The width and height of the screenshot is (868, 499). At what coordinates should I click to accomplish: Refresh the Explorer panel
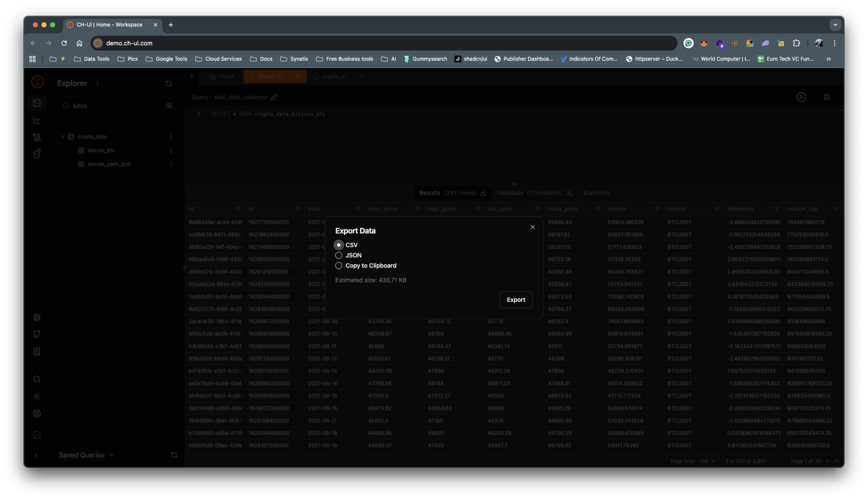168,84
